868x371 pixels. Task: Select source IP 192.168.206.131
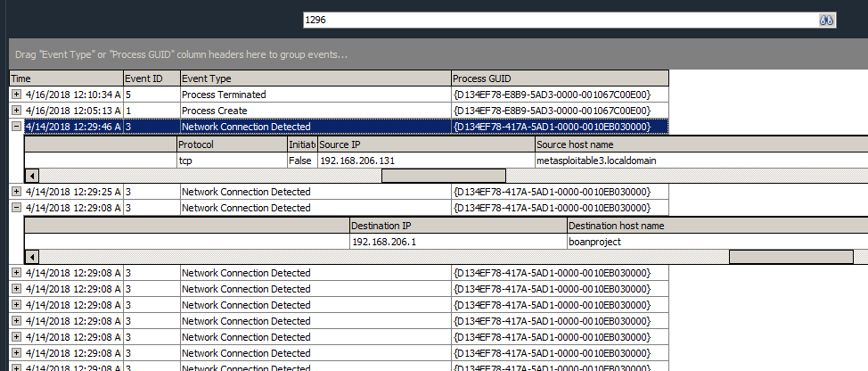[x=426, y=161]
